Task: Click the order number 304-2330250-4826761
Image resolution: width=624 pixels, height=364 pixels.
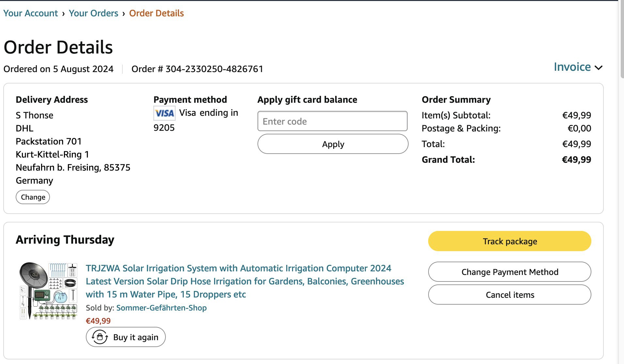Action: 214,69
